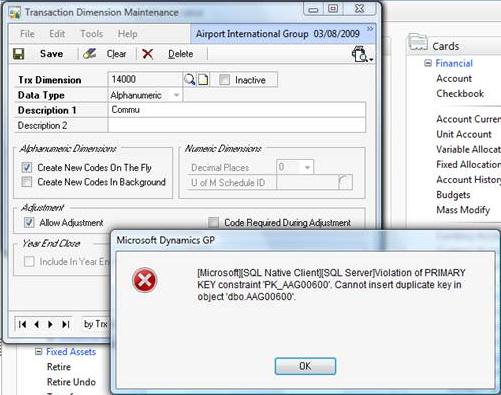Open the Edit menu

[57, 34]
